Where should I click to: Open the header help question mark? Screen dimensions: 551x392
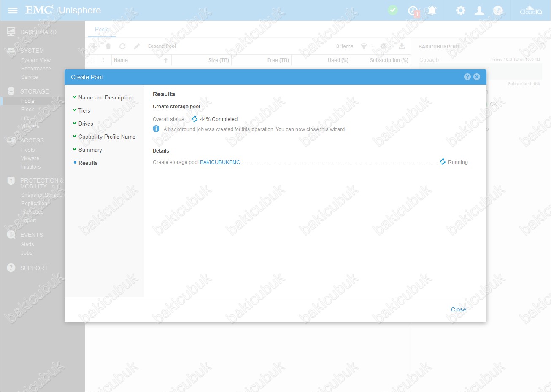(498, 11)
